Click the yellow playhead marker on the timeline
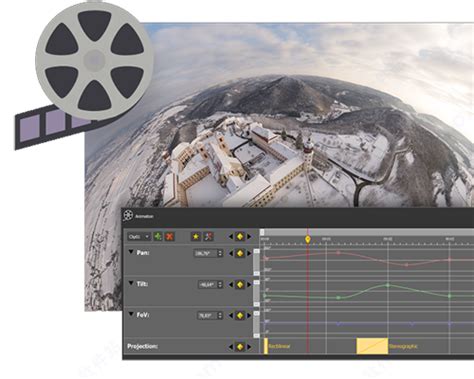474x379 pixels. tap(308, 239)
